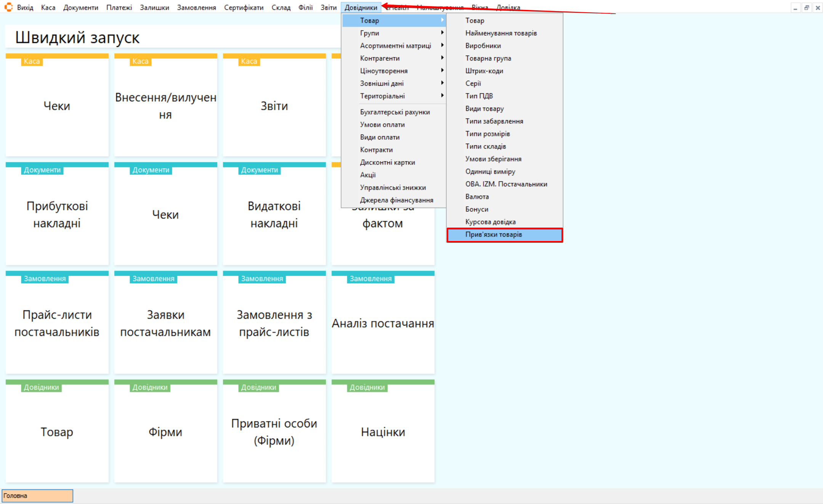This screenshot has height=504, width=823.
Task: Open the Аналіз постачання tile
Action: pyautogui.click(x=383, y=323)
